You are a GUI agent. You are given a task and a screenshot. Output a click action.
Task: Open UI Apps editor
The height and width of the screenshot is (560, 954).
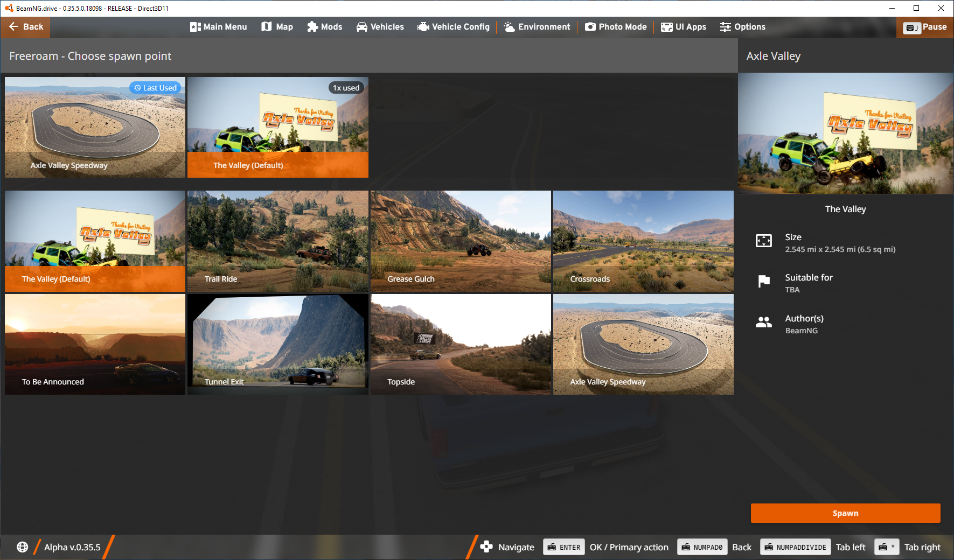pyautogui.click(x=683, y=27)
